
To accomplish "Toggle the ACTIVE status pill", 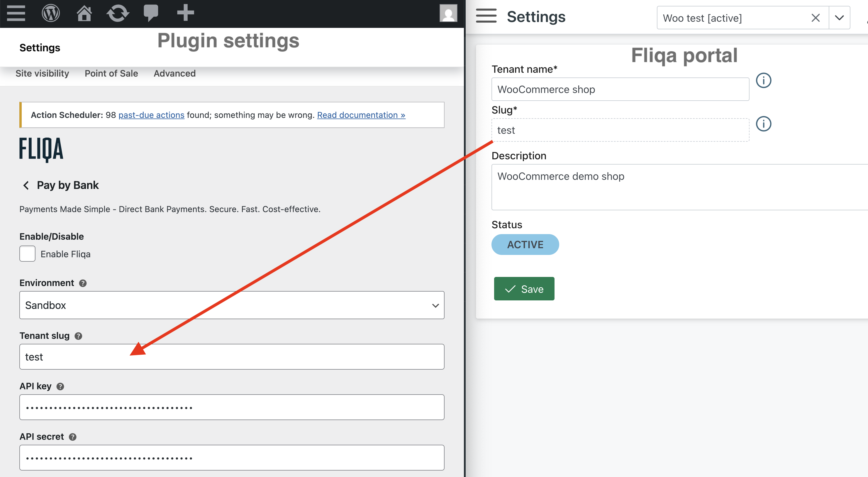I will click(x=525, y=244).
